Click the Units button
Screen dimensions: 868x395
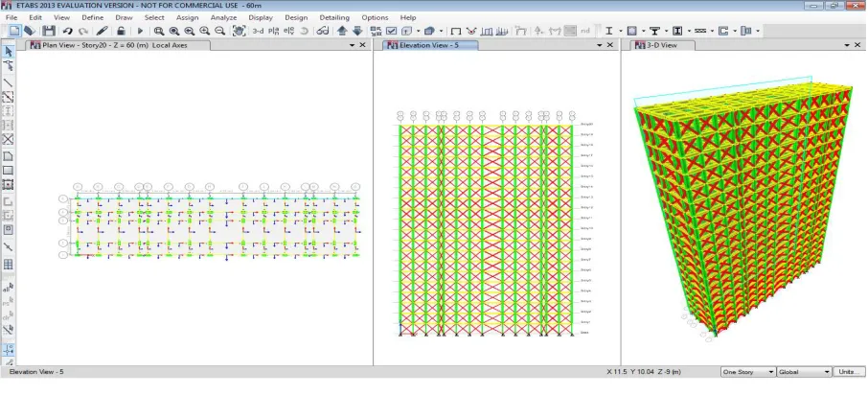click(849, 372)
